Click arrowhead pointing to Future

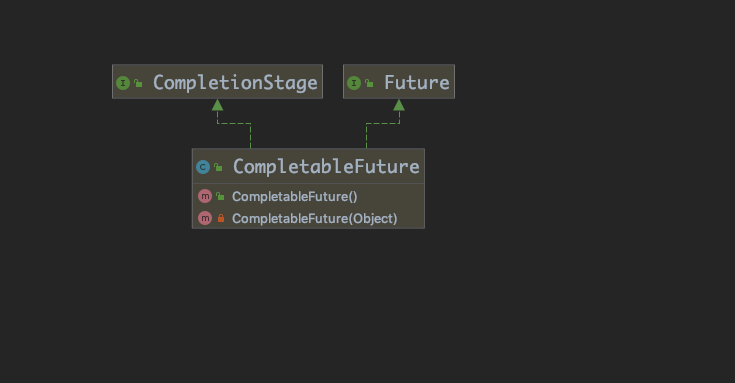pyautogui.click(x=399, y=105)
